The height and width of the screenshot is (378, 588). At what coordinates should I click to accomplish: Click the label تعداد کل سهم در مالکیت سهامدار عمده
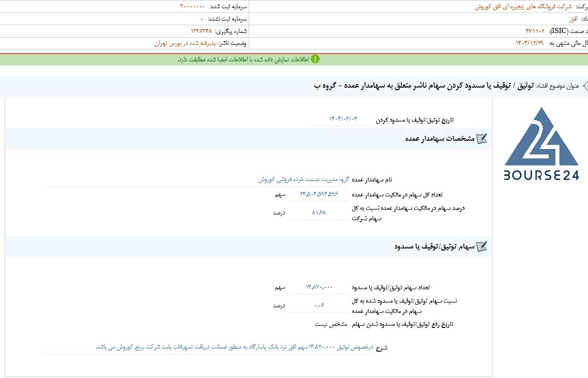click(397, 194)
